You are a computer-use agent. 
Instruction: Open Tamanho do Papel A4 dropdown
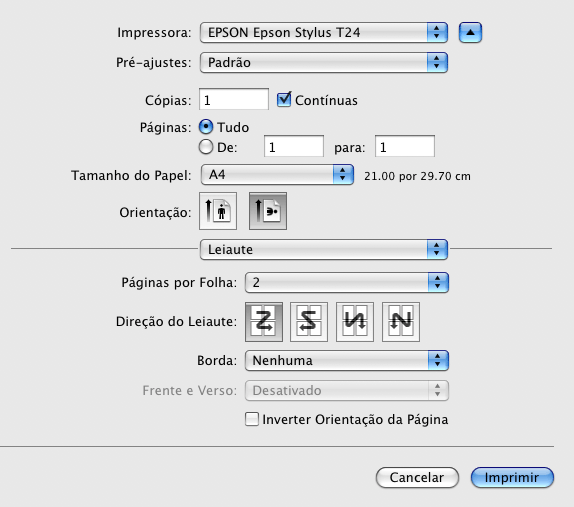click(x=277, y=175)
